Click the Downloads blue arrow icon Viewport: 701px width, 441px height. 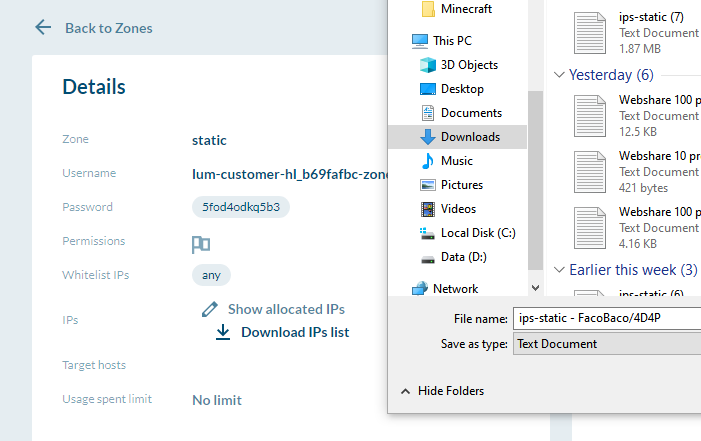pos(428,137)
